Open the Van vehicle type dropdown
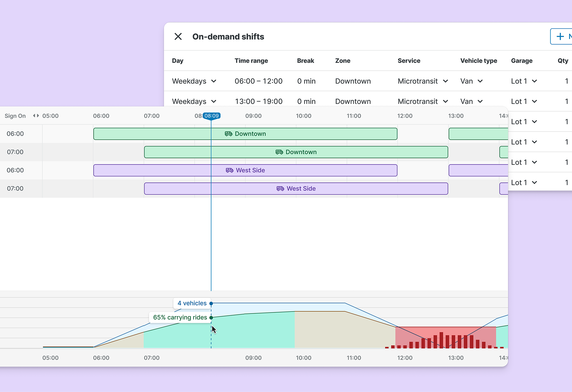The height and width of the screenshot is (392, 572). click(x=480, y=81)
